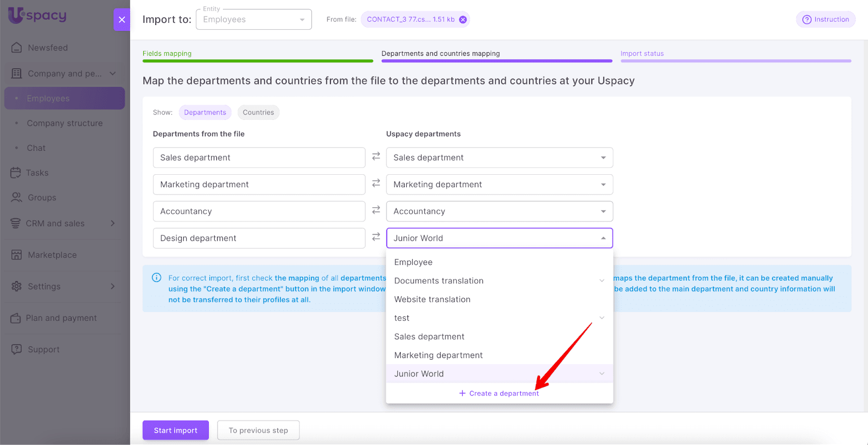Image resolution: width=868 pixels, height=445 pixels.
Task: Select Website translation from the list
Action: click(432, 300)
